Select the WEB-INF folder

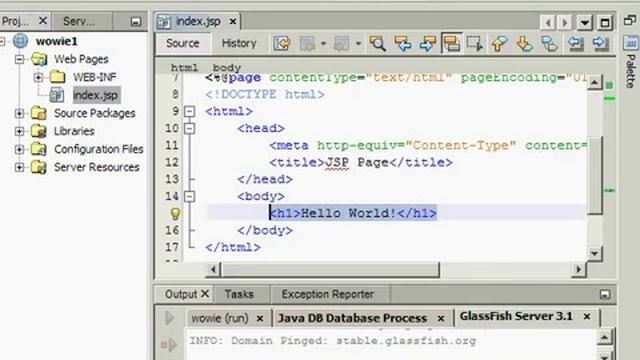(95, 77)
